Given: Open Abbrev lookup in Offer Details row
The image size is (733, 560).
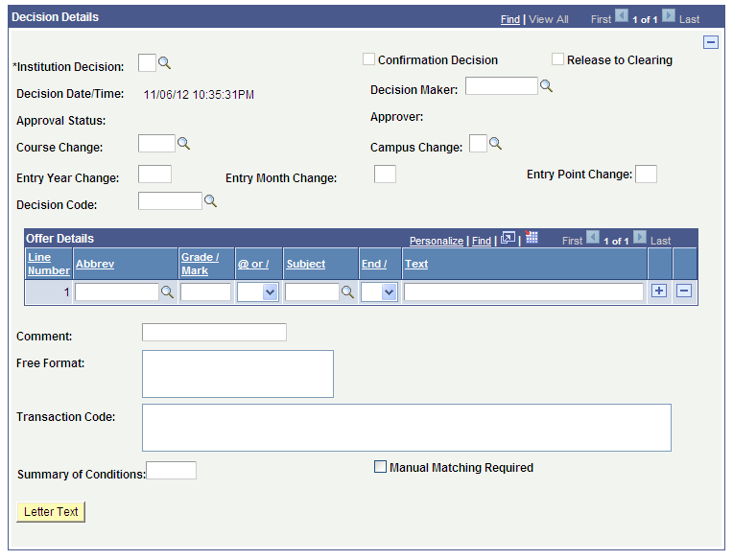Looking at the screenshot, I should 167,292.
